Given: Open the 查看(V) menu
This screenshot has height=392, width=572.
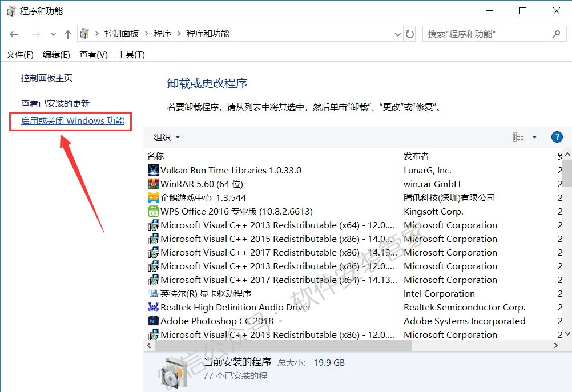Looking at the screenshot, I should (94, 55).
